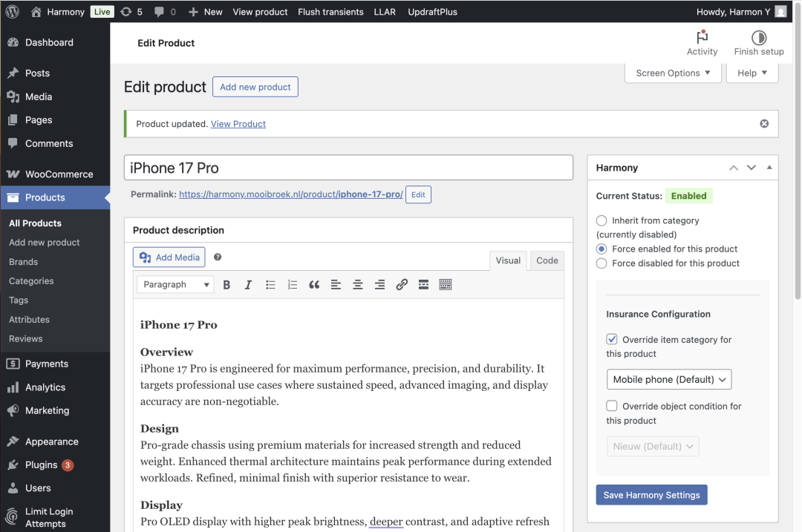Choose Force disabled for this product
Image resolution: width=802 pixels, height=532 pixels.
coord(601,263)
